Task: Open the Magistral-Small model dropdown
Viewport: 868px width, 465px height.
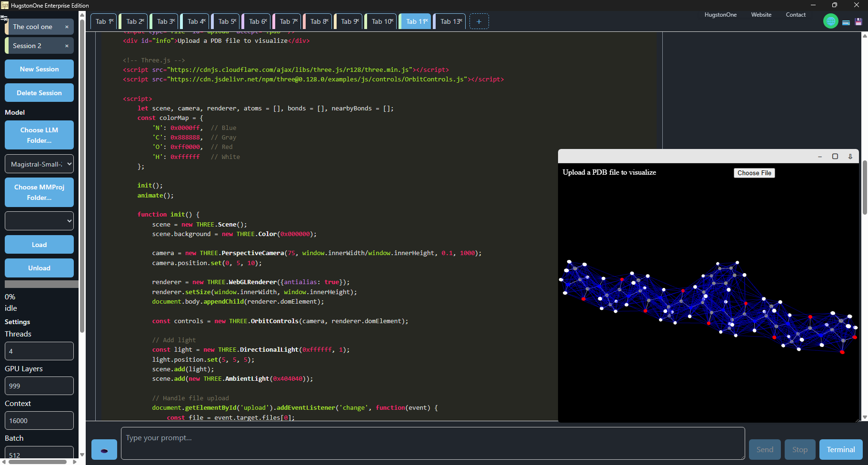Action: click(x=39, y=164)
